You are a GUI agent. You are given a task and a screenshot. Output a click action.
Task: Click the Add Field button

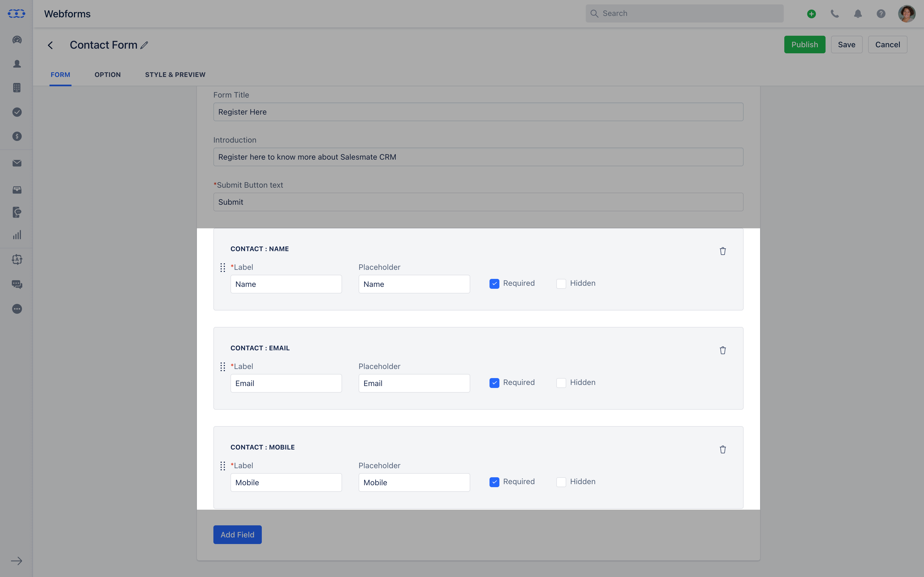(x=237, y=534)
